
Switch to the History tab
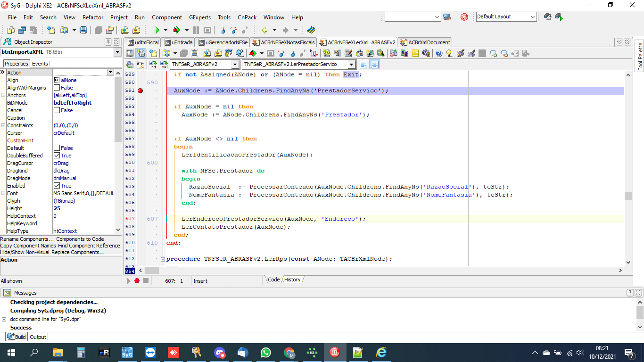click(x=292, y=280)
